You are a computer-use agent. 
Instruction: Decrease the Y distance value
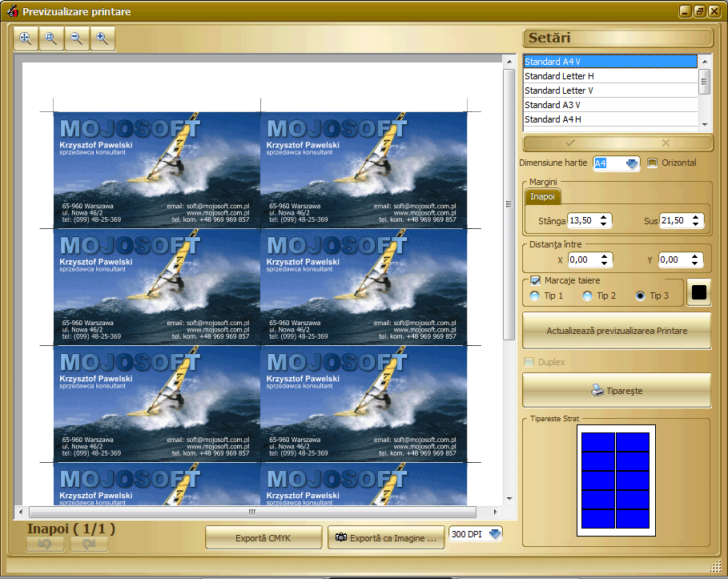[x=694, y=263]
